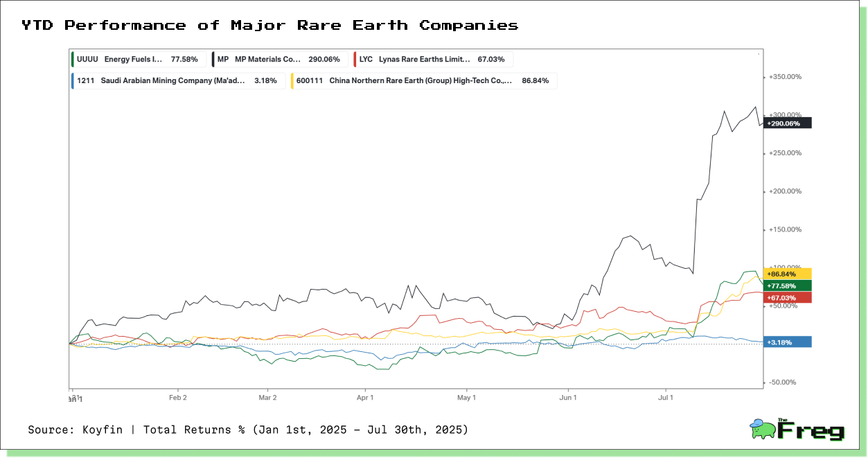Click the 77.58% value in the UUUU legend

(184, 60)
